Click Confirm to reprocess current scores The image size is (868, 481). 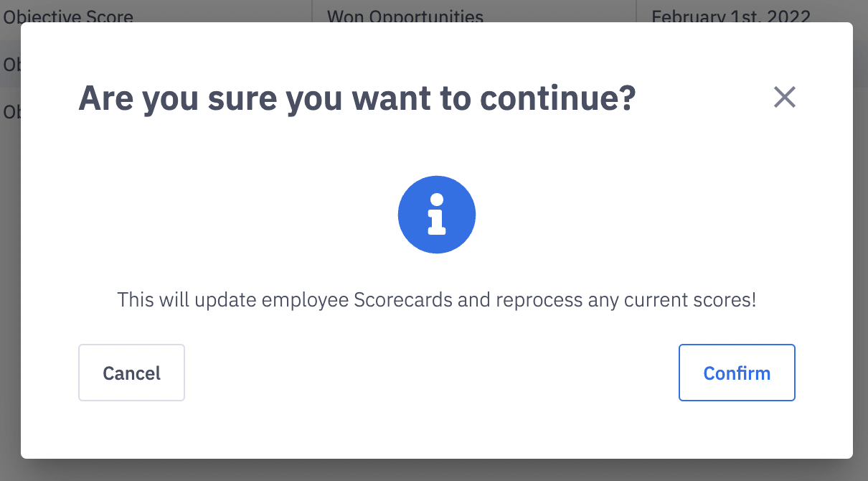tap(737, 373)
